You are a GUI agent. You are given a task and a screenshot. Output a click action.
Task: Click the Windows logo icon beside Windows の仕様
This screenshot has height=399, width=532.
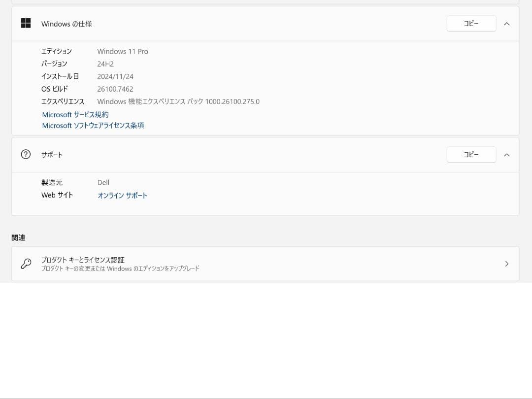(x=25, y=23)
